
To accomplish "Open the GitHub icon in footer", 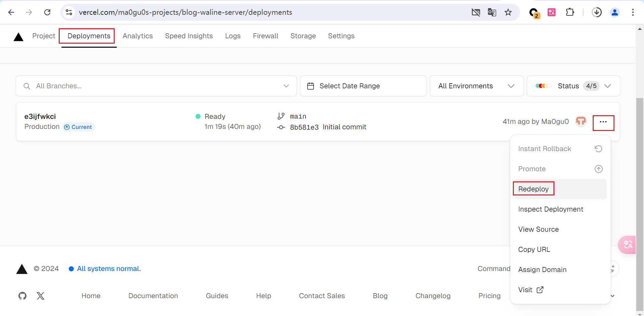I will pyautogui.click(x=22, y=296).
